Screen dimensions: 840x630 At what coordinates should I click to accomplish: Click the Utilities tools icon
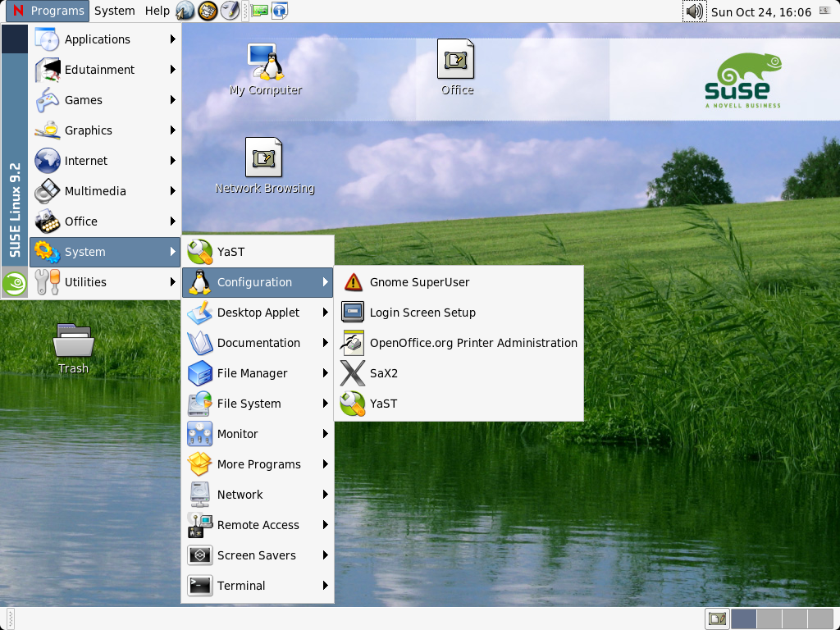pyautogui.click(x=47, y=282)
